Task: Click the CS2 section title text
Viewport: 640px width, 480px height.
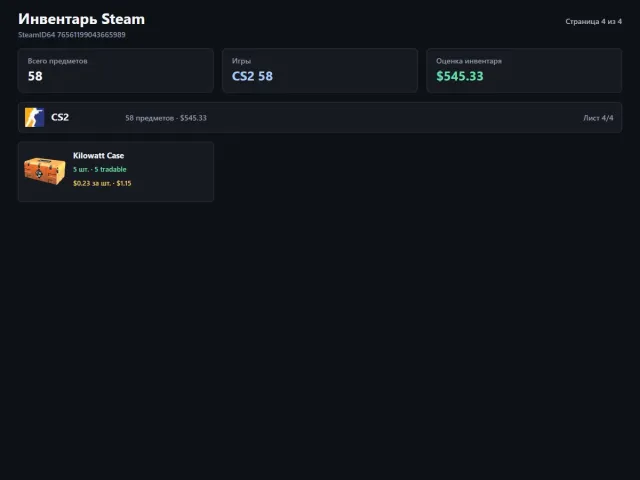Action: [x=60, y=118]
